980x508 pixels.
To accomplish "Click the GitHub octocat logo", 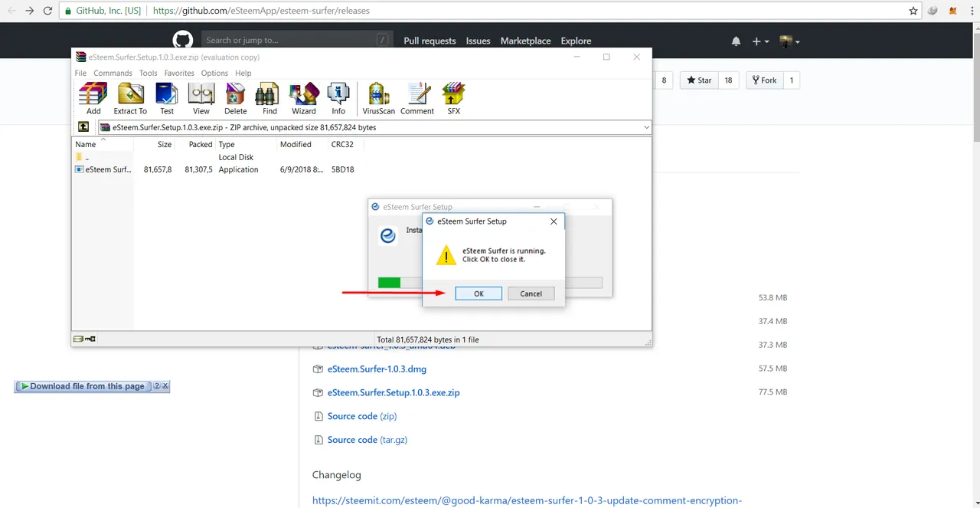I will click(182, 41).
